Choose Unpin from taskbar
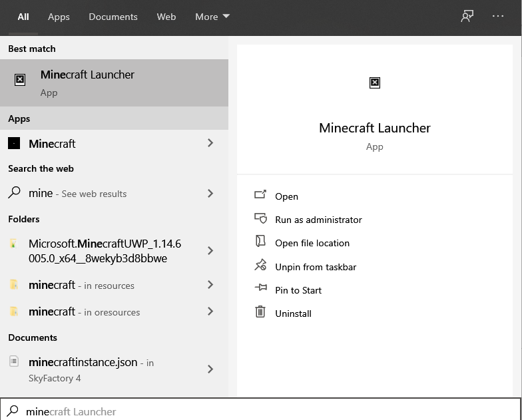The height and width of the screenshot is (420, 522). [316, 267]
